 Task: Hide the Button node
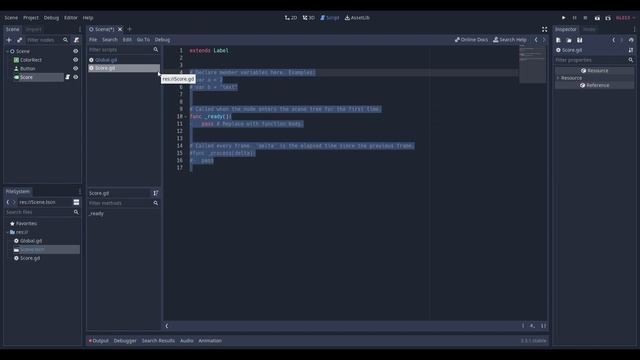pos(76,69)
